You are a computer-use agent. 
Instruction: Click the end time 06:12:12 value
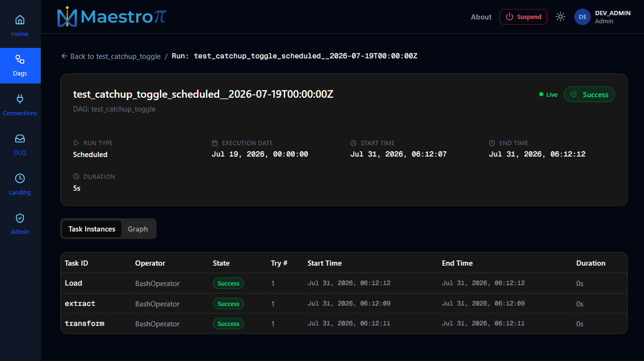(537, 154)
